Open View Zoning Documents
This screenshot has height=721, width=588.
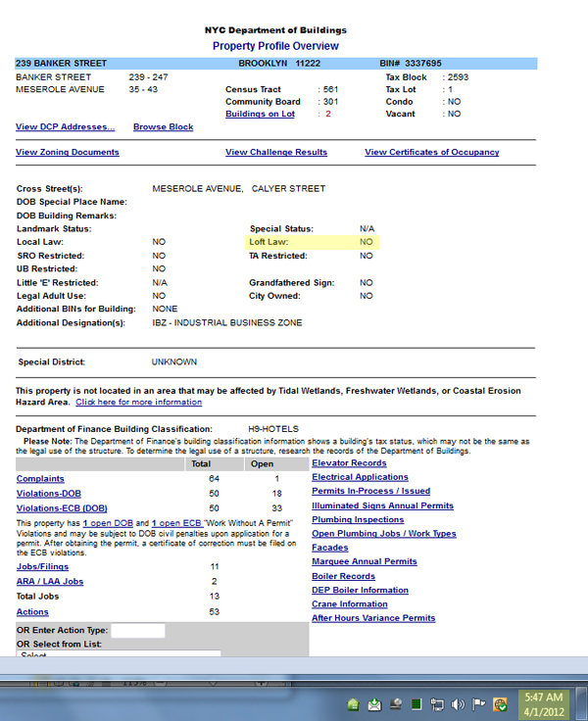(x=68, y=153)
